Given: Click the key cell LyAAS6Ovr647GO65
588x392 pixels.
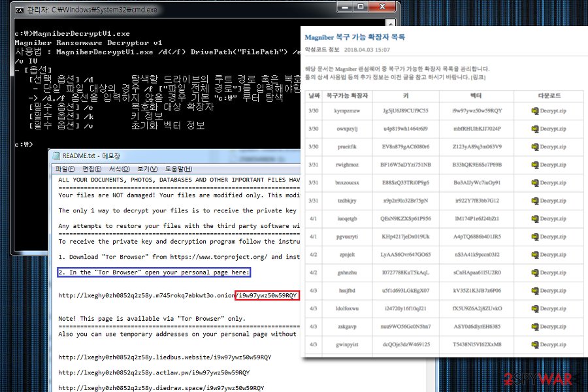Looking at the screenshot, I should [x=405, y=255].
